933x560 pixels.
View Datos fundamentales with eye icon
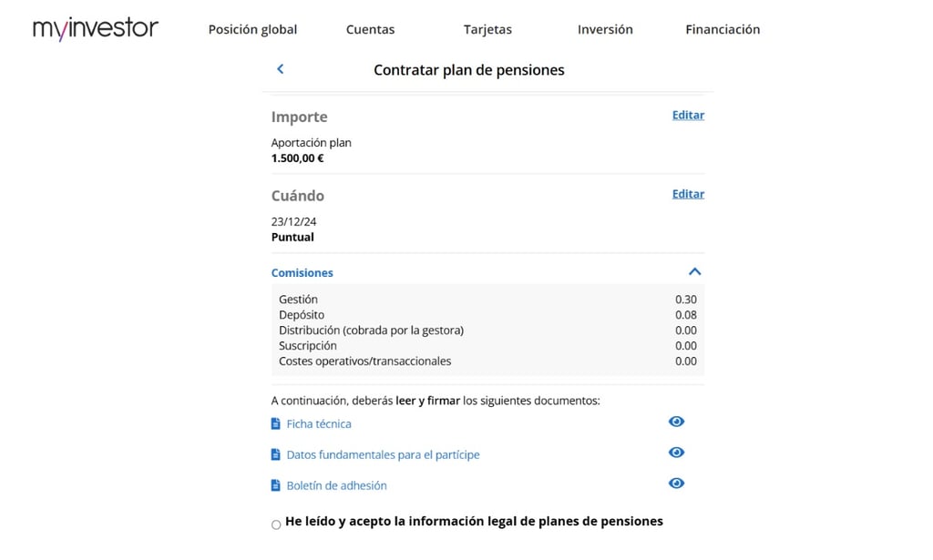(677, 453)
